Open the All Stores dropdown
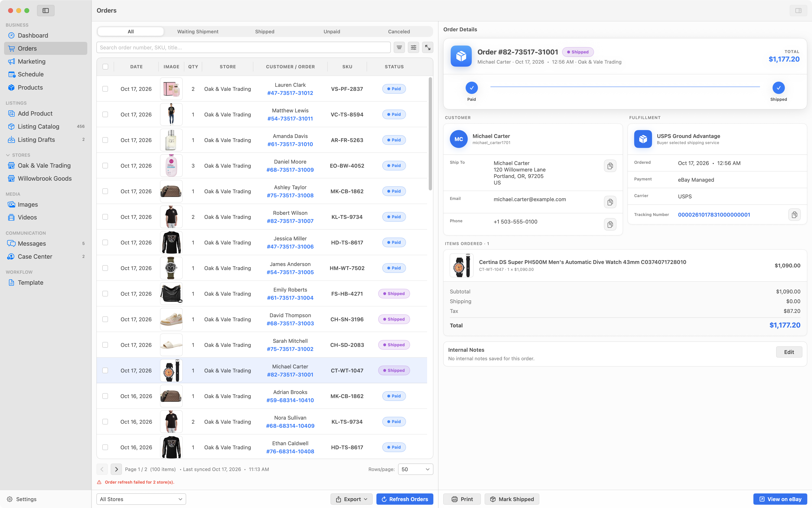Screen dimensions: 812x508 pyautogui.click(x=141, y=499)
